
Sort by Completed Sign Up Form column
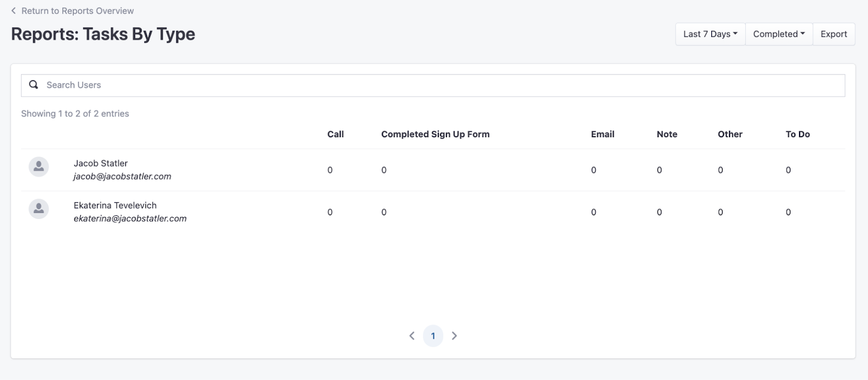435,134
